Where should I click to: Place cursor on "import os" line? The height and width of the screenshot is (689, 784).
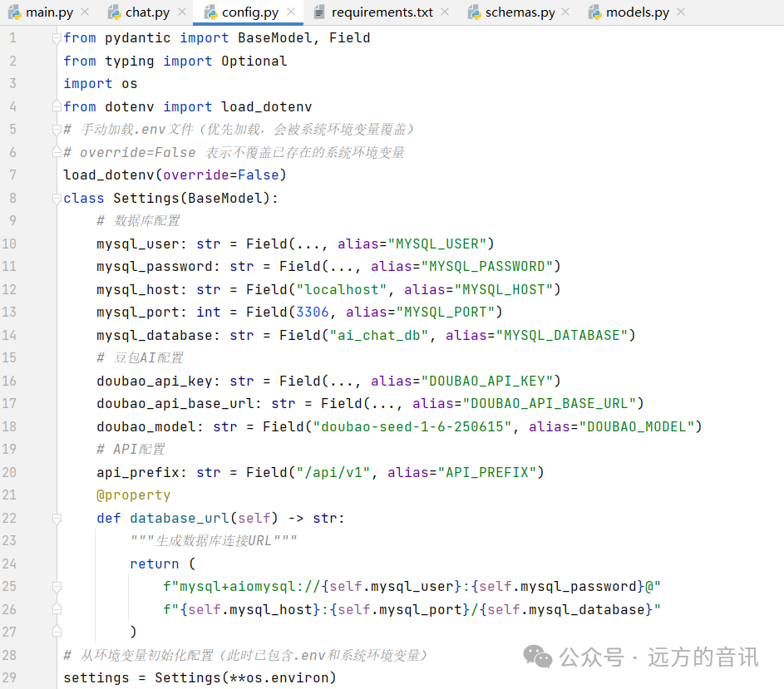(x=100, y=83)
